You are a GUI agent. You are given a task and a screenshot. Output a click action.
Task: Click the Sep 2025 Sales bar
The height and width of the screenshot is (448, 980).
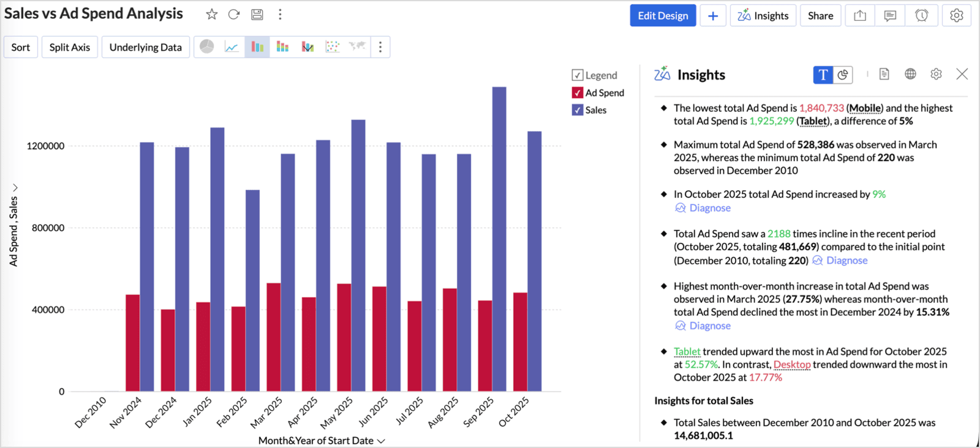[x=499, y=239]
